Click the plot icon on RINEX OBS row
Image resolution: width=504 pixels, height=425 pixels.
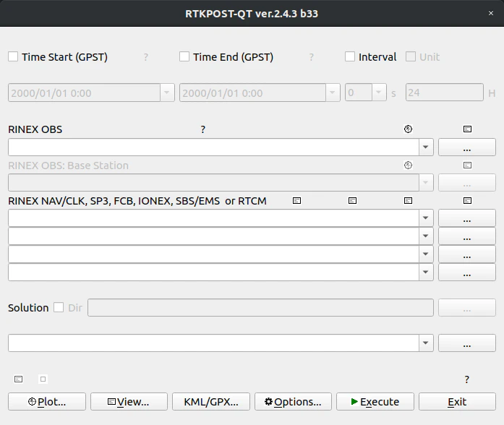[408, 129]
